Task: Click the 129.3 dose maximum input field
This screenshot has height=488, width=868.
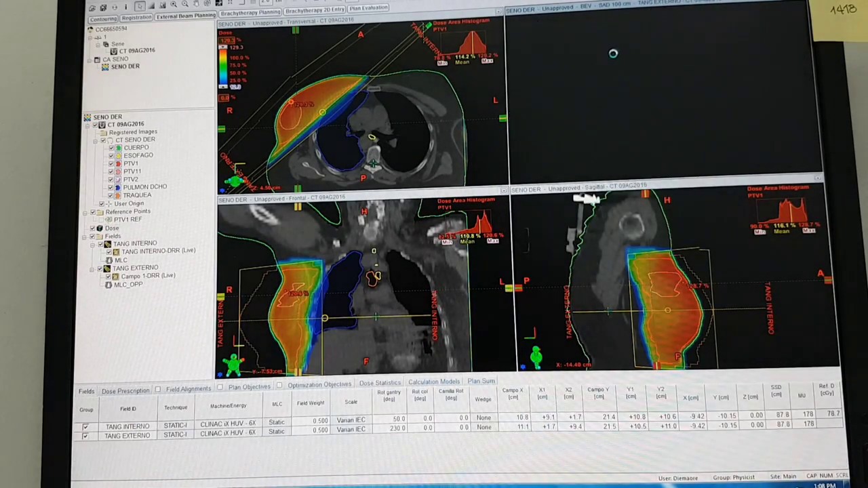Action: (x=227, y=41)
